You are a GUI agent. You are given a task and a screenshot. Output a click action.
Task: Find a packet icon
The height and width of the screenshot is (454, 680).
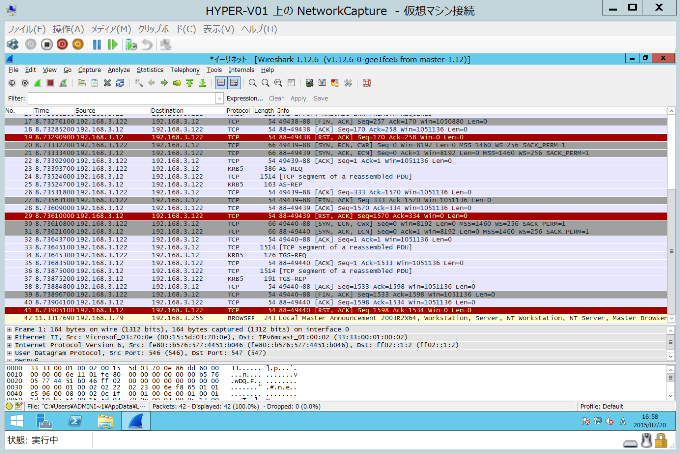click(x=139, y=83)
